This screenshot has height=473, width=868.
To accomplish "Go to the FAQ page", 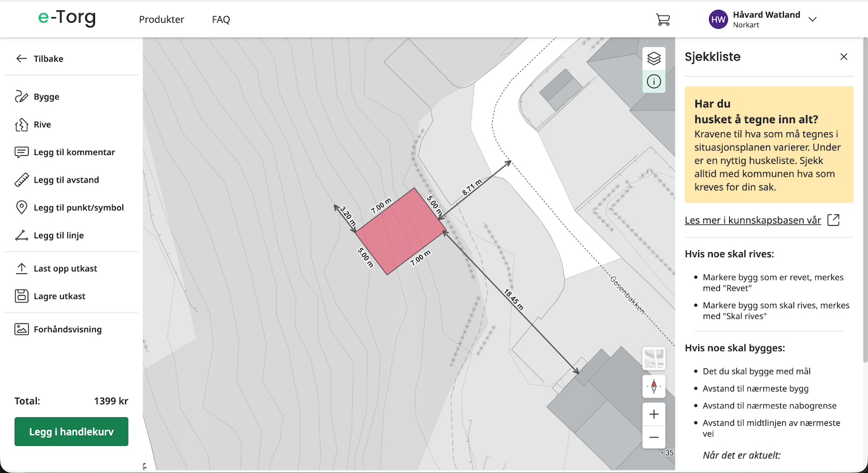I will (221, 20).
